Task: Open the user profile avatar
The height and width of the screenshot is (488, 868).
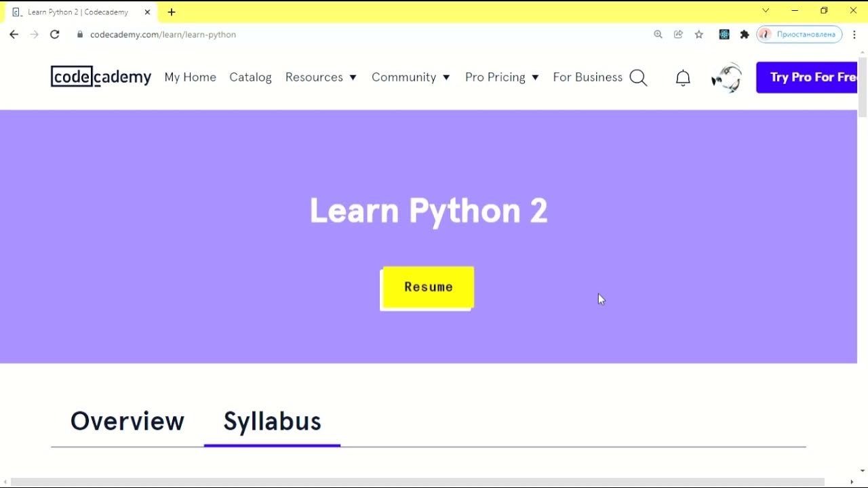Action: [x=727, y=77]
